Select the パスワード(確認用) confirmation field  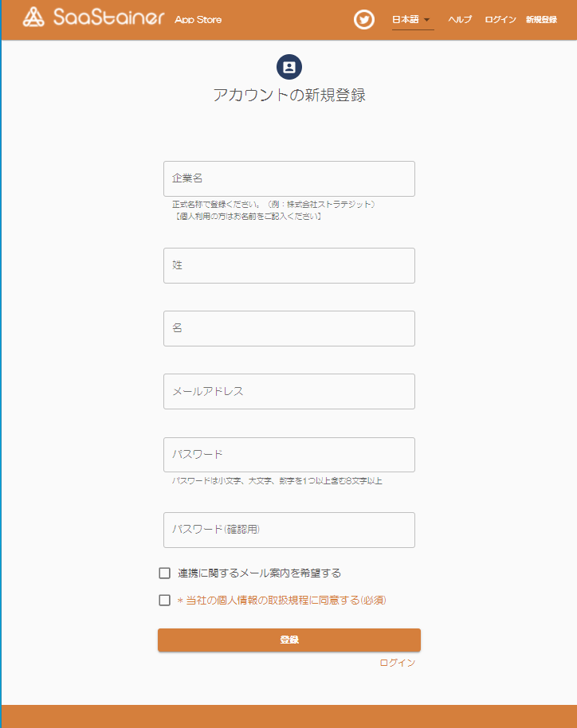coord(288,530)
